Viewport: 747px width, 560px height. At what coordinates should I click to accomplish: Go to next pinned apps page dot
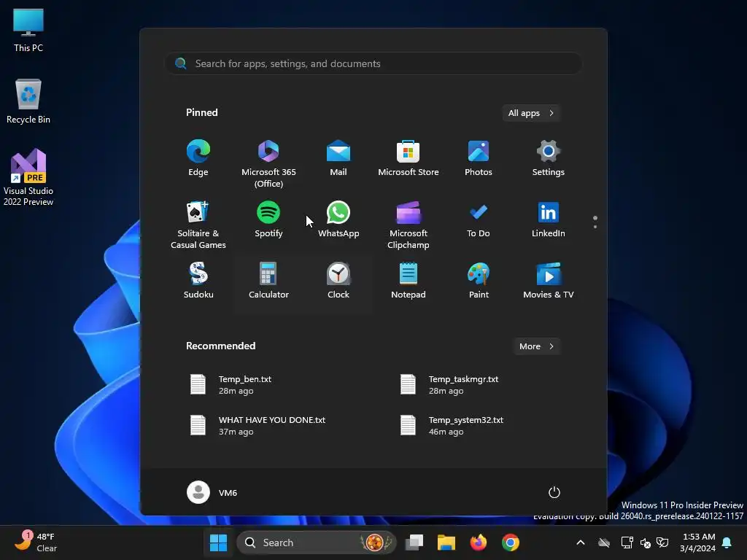(x=595, y=227)
